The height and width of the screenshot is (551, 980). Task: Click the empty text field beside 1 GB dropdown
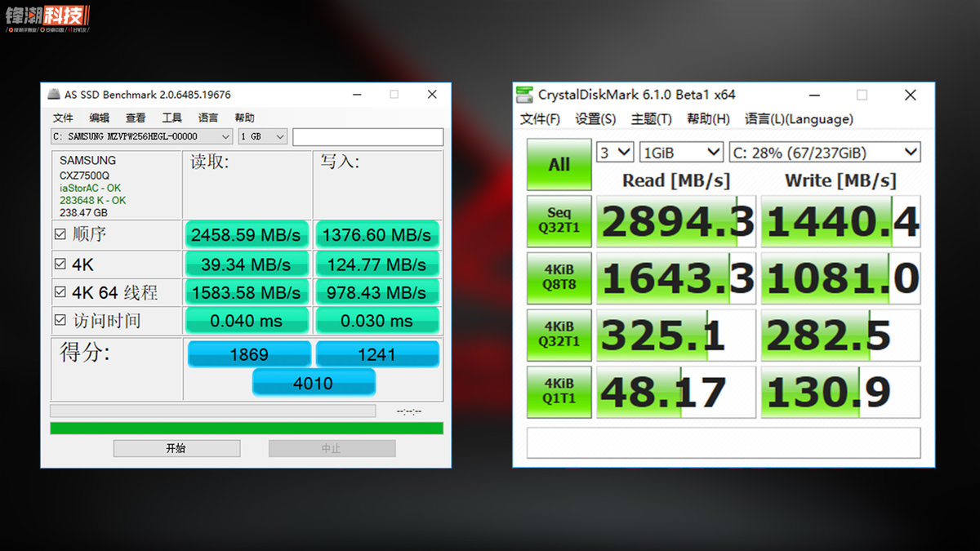[368, 136]
